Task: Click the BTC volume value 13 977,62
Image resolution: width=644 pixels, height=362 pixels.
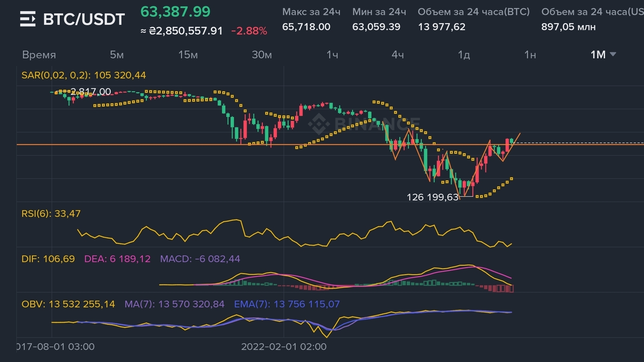Action: tap(442, 27)
